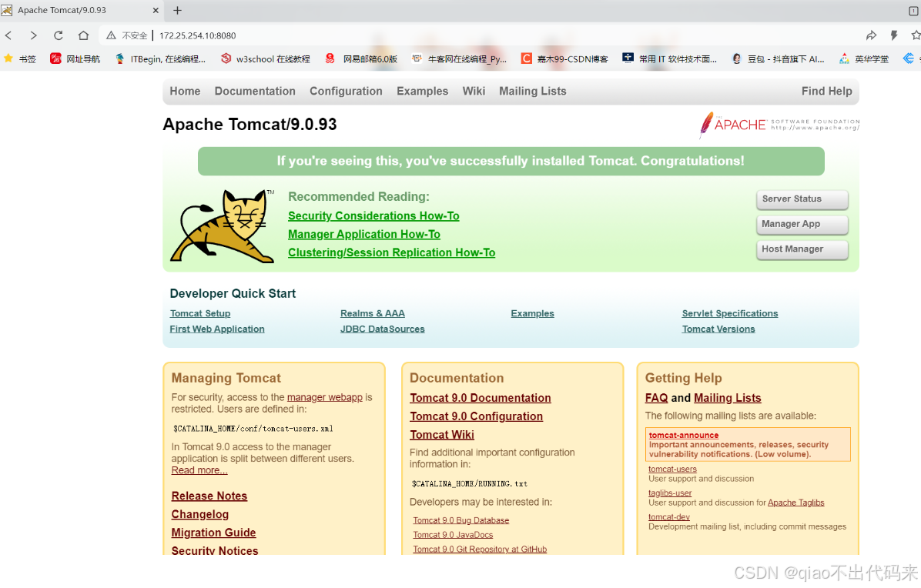Open the 常用 IT 软件技术面 bookmark
The height and width of the screenshot is (588, 921).
670,58
